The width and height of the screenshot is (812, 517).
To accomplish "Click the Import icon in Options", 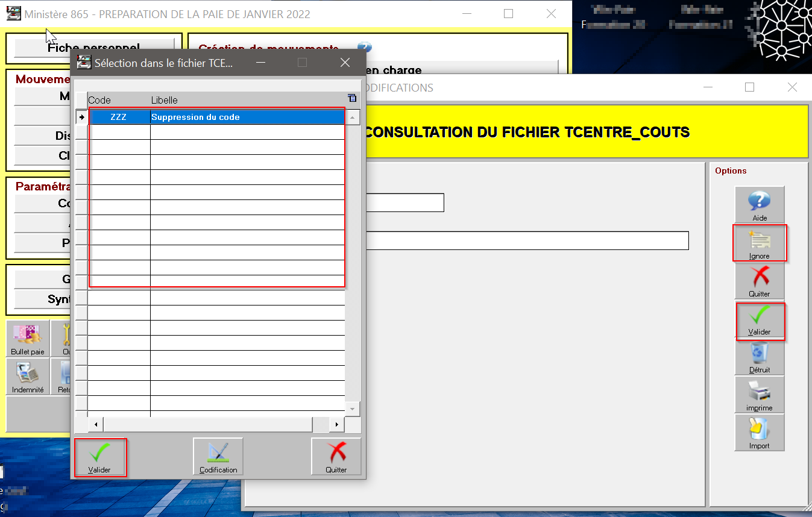I will [x=759, y=433].
